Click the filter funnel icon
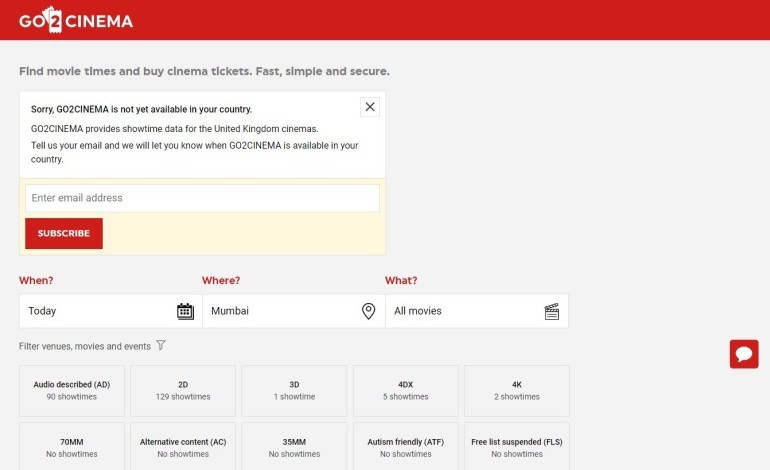The image size is (770, 470). (161, 345)
